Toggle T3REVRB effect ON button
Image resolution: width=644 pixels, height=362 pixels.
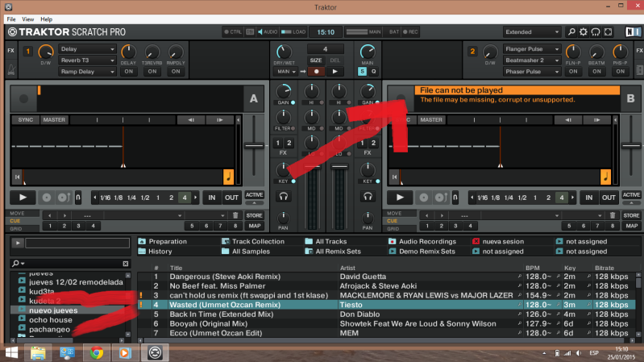(x=152, y=72)
